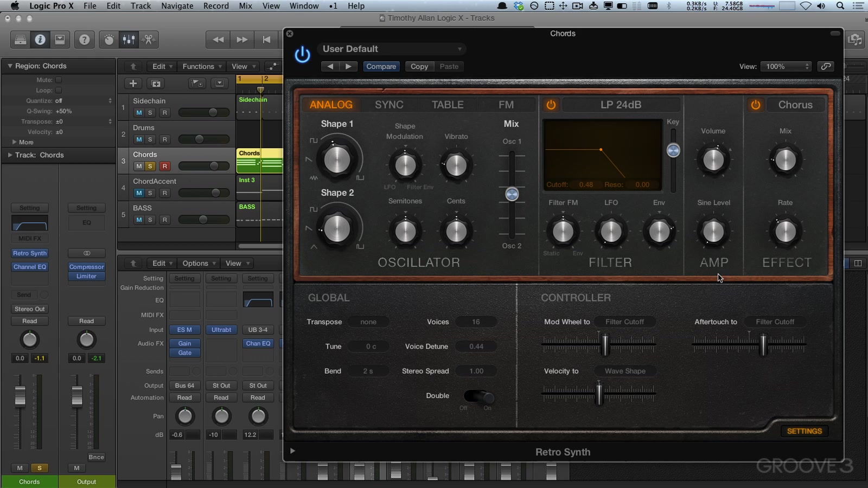Image resolution: width=868 pixels, height=488 pixels.
Task: Click the Rewind transport button
Action: click(218, 40)
